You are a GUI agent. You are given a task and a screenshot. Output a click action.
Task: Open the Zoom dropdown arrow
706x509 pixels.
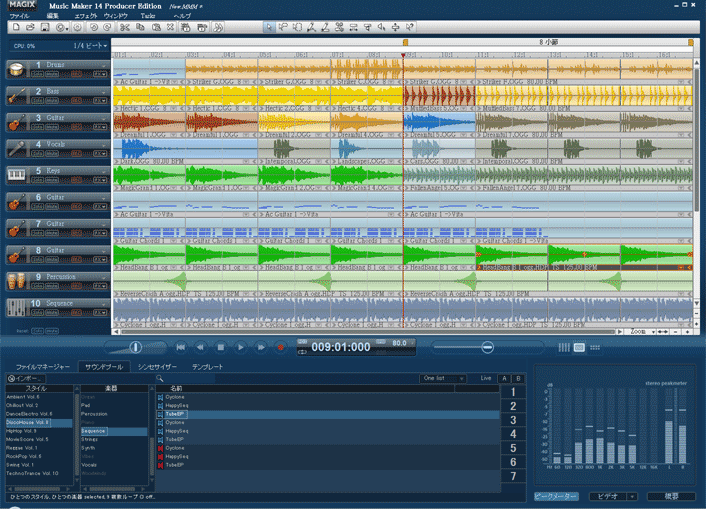coord(653,332)
